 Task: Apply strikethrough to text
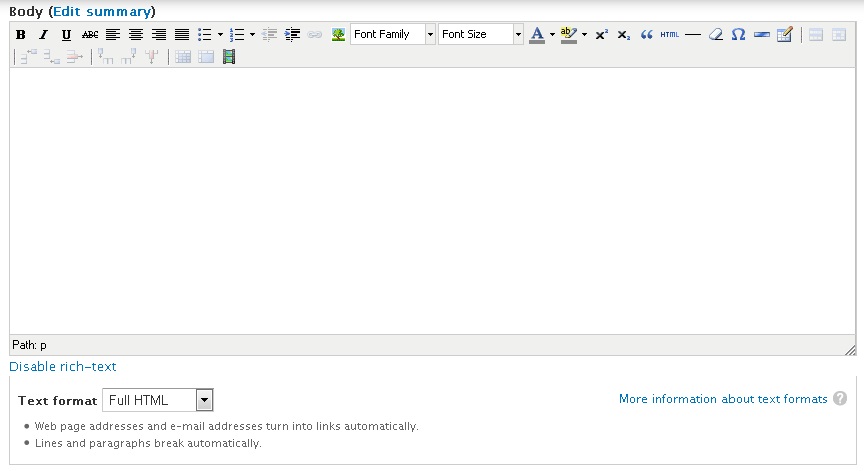(90, 35)
